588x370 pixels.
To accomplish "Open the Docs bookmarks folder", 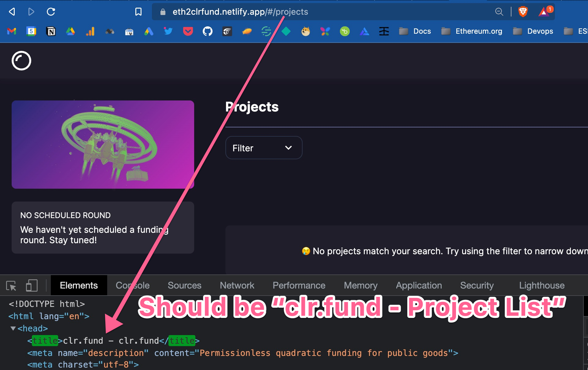I will coord(415,31).
